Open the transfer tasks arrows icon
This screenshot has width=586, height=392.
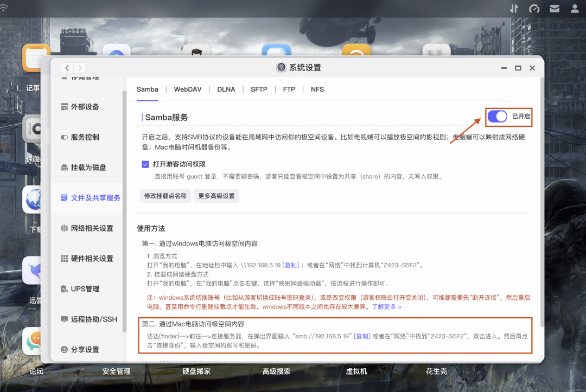514,9
